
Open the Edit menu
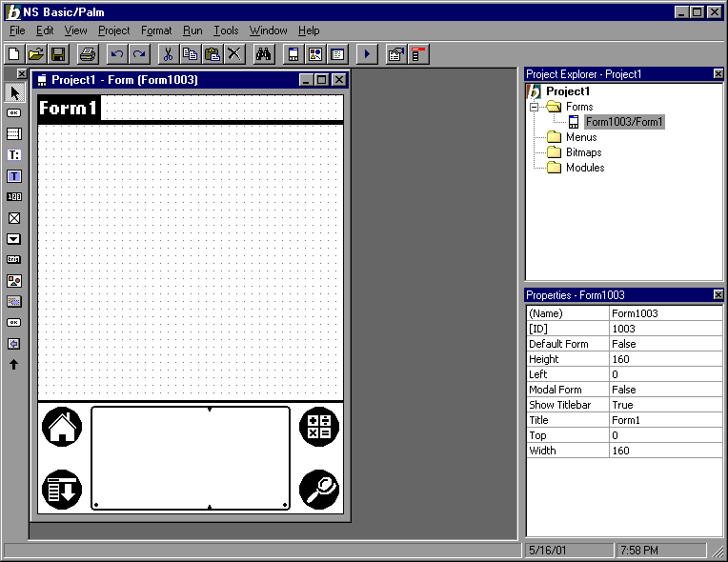click(45, 30)
